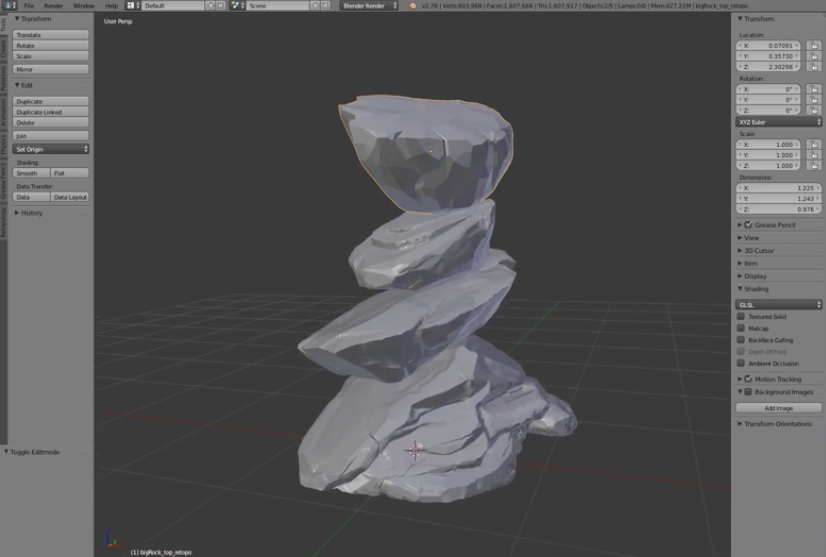
Task: Click the Add Image button
Action: pyautogui.click(x=779, y=408)
